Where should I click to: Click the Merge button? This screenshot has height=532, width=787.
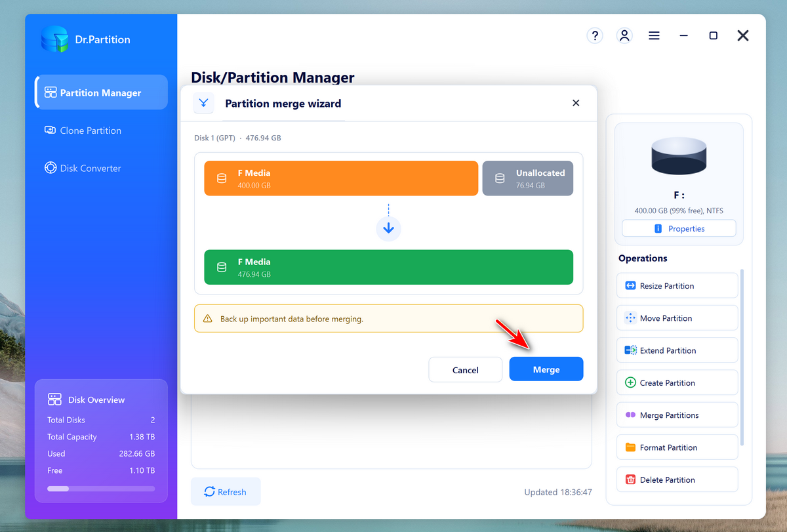click(546, 369)
